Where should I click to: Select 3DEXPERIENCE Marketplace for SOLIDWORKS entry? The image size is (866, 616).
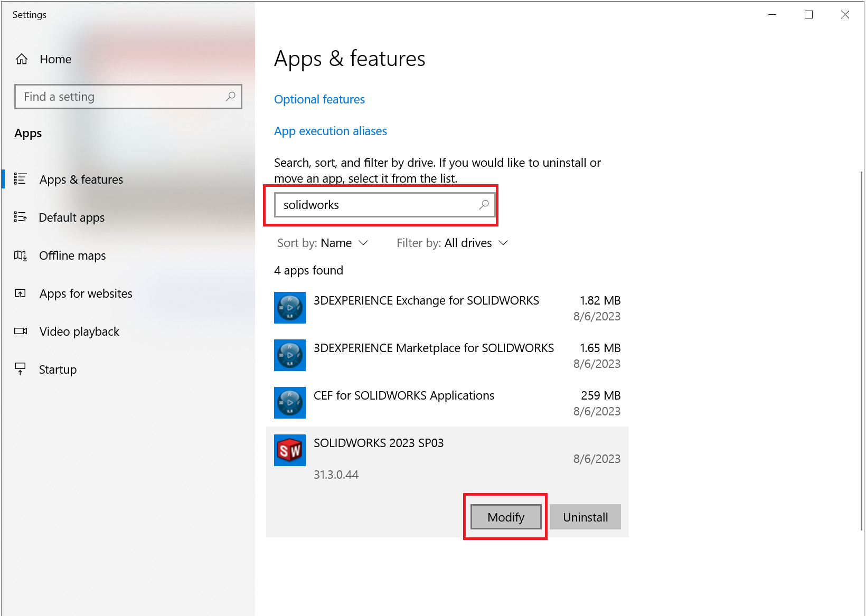(x=447, y=355)
